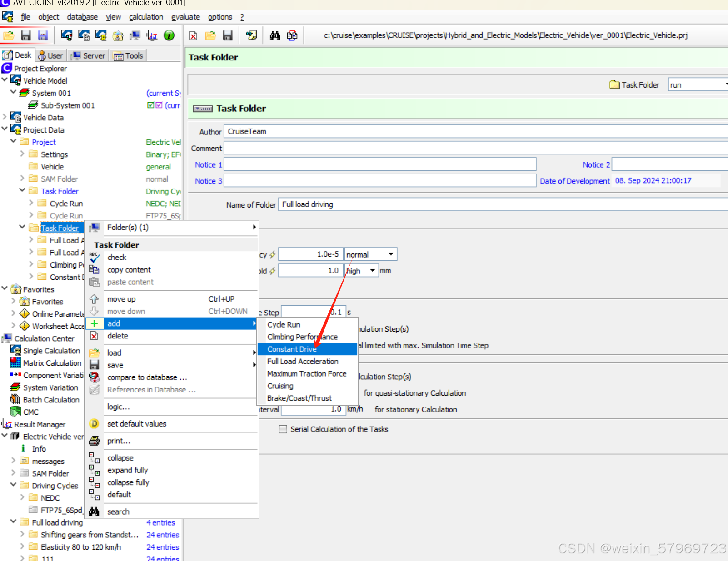Open result manager chart toolbar icon
Viewport: 728px width, 561px height.
pyautogui.click(x=152, y=35)
